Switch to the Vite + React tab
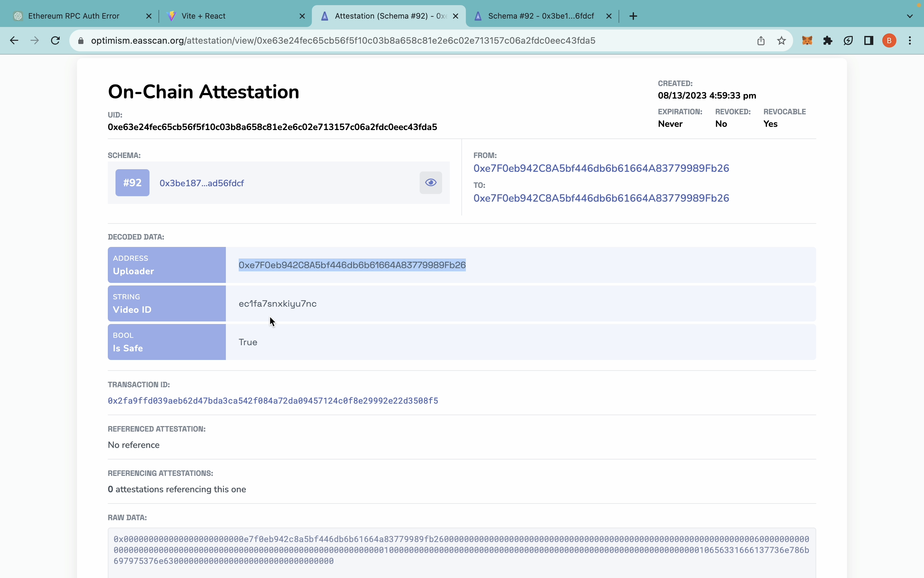924x578 pixels. 235,16
